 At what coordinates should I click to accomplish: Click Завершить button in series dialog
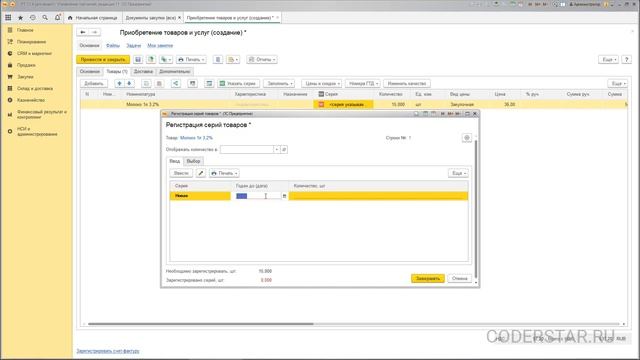428,278
